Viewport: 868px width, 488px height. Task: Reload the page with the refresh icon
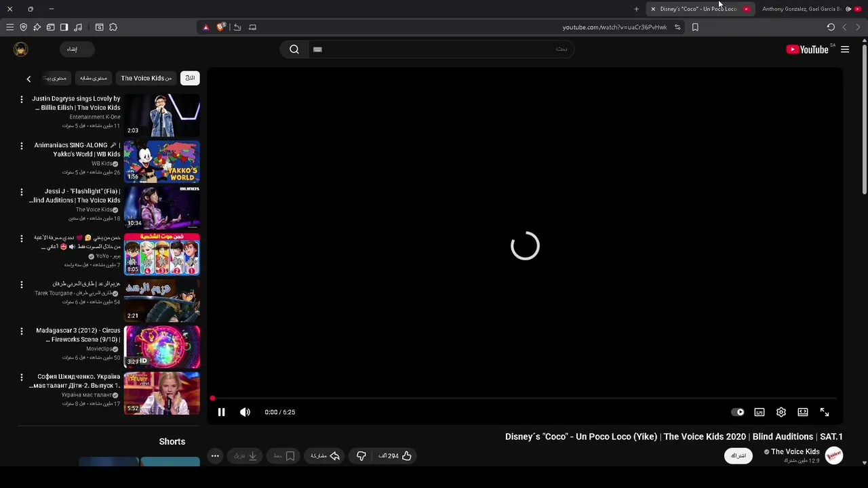coord(831,27)
